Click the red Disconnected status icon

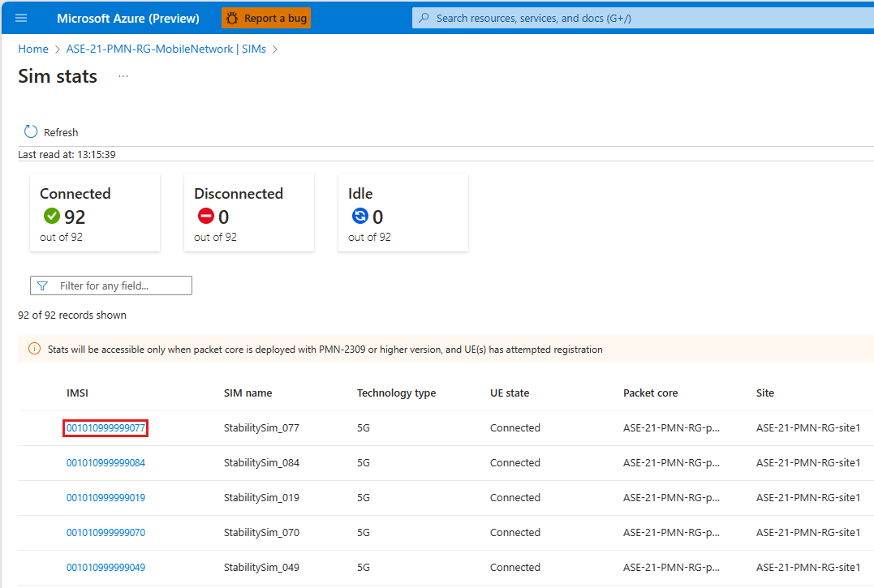click(x=206, y=217)
